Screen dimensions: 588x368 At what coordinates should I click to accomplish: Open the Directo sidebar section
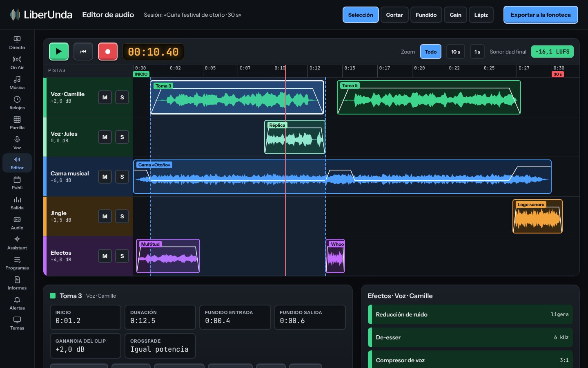pyautogui.click(x=17, y=43)
